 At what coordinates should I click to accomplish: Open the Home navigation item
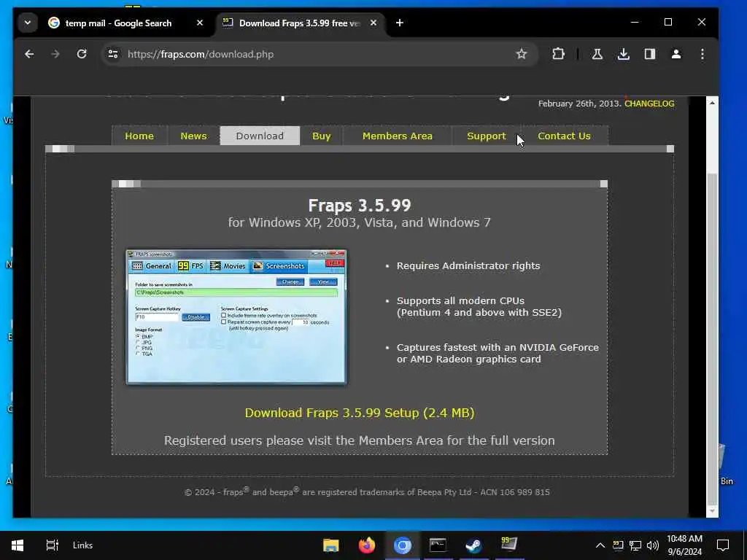tap(139, 136)
